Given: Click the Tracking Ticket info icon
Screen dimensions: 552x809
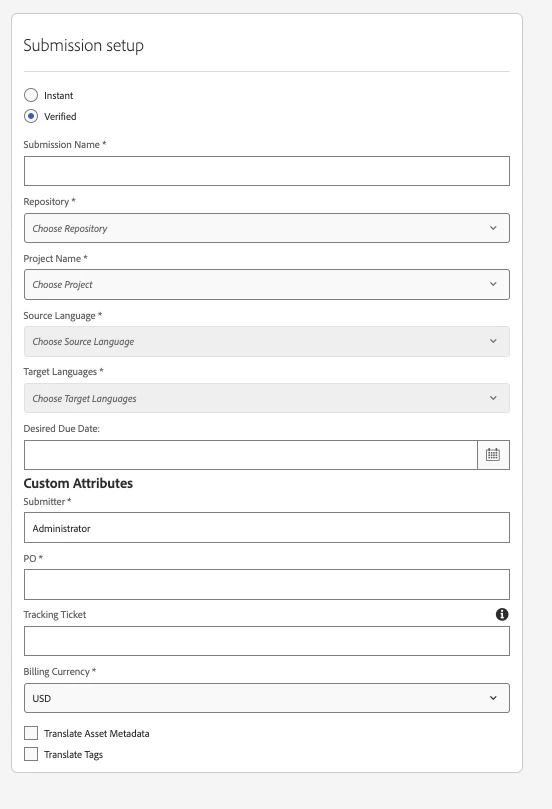Looking at the screenshot, I should [502, 614].
